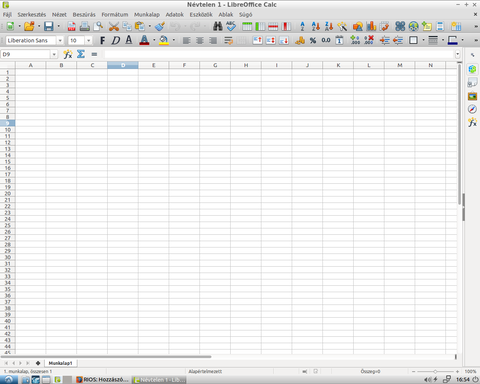Viewport: 480px width, 384px height.
Task: Open the print preview magnifier icon
Action: (x=98, y=26)
